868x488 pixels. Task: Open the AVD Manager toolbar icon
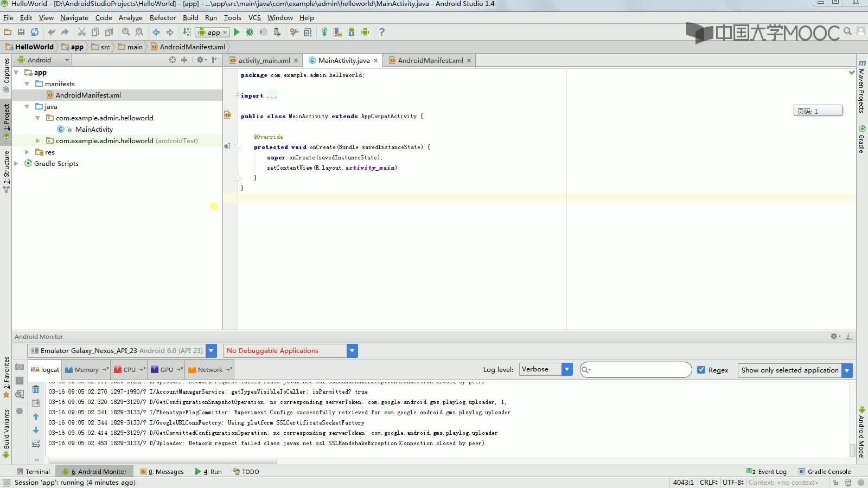click(x=338, y=32)
